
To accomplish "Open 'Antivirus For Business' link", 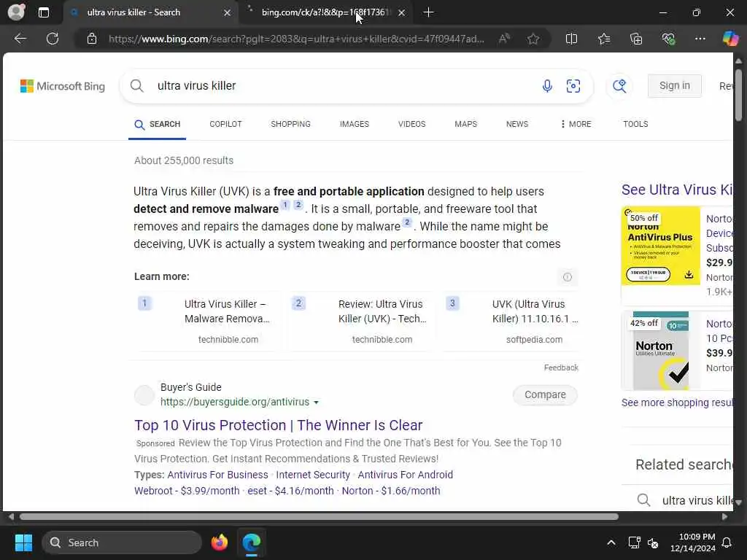I will click(x=217, y=475).
